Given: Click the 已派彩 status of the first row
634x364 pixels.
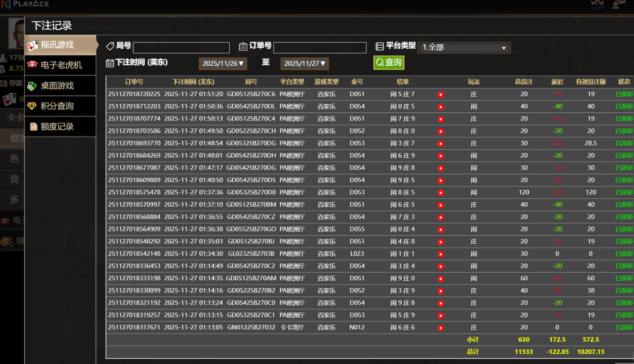Looking at the screenshot, I should coord(624,94).
